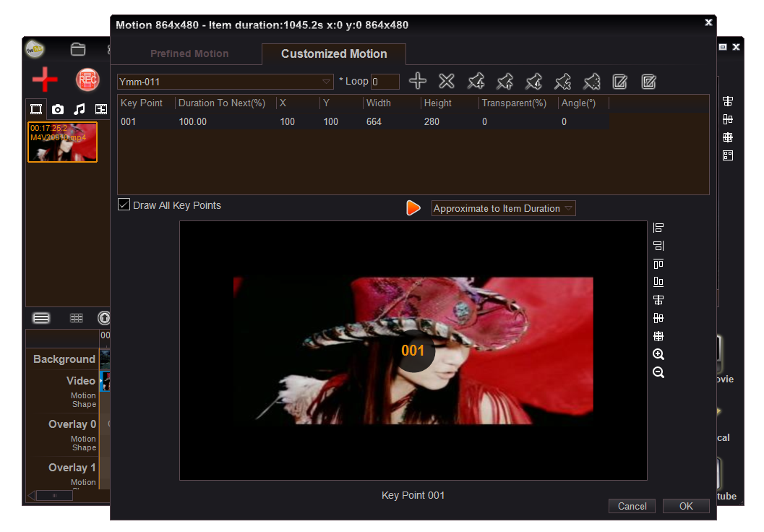Click the red plus add media icon
This screenshot has width=764, height=532.
click(45, 79)
